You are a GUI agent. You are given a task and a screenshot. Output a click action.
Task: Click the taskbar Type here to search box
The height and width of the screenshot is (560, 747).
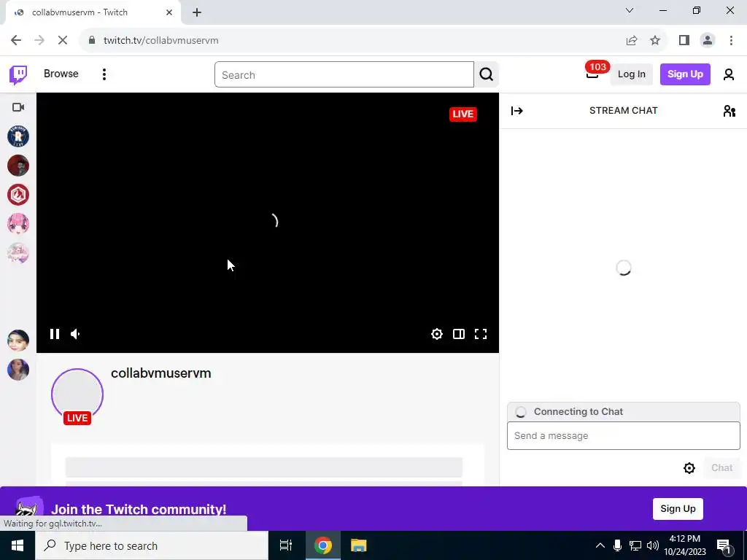tap(152, 545)
